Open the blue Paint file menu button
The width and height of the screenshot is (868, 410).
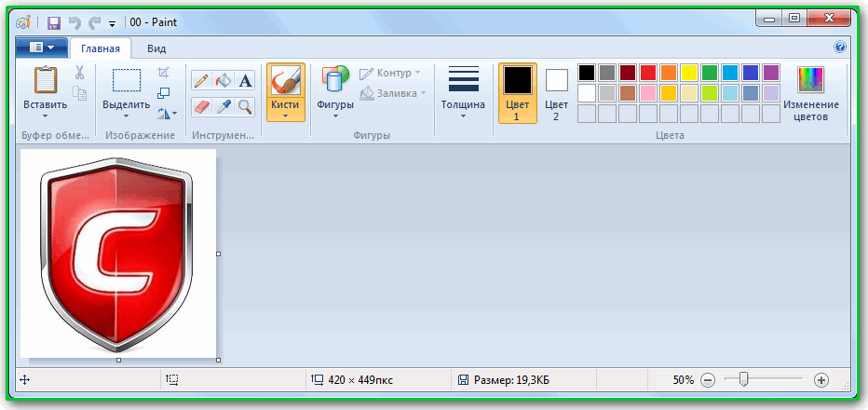pos(42,48)
